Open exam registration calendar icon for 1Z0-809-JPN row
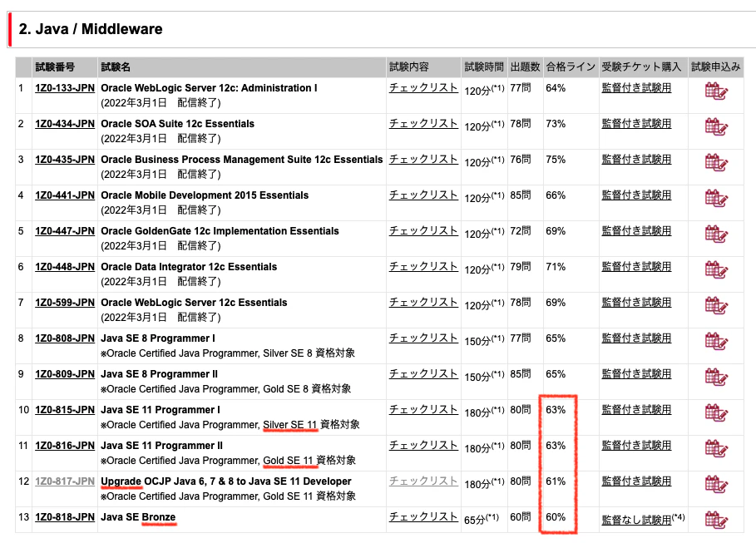 (716, 377)
